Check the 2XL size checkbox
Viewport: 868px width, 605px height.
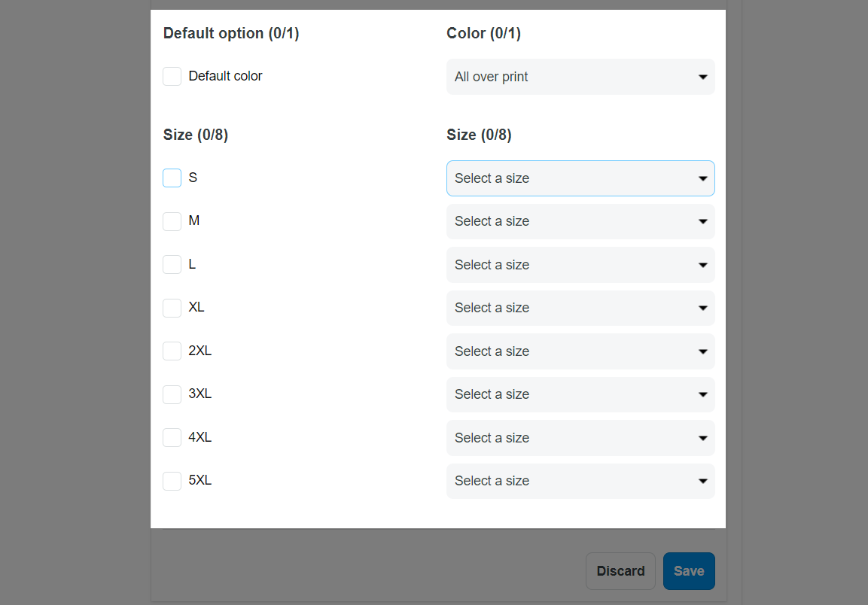click(x=172, y=351)
